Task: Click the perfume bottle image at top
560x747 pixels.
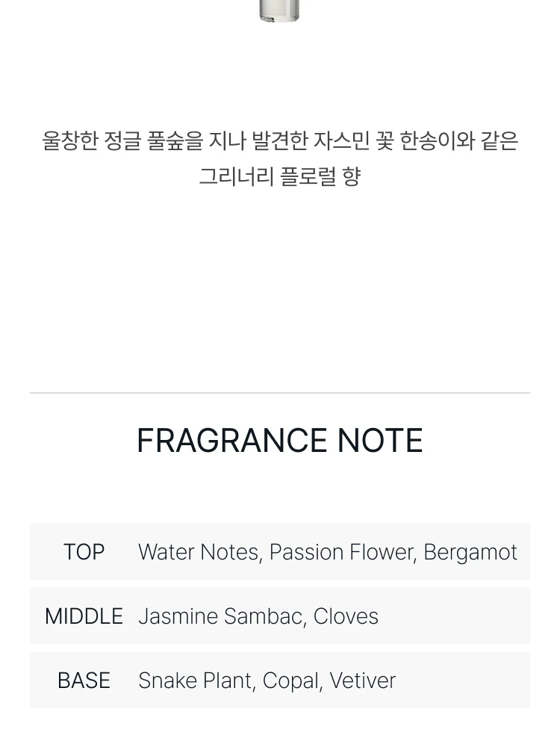Action: [279, 10]
